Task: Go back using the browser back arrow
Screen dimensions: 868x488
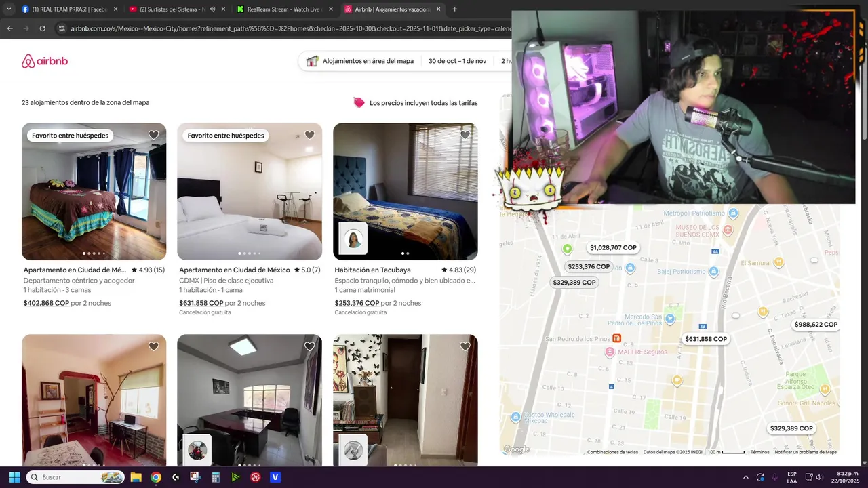Action: coord(9,28)
